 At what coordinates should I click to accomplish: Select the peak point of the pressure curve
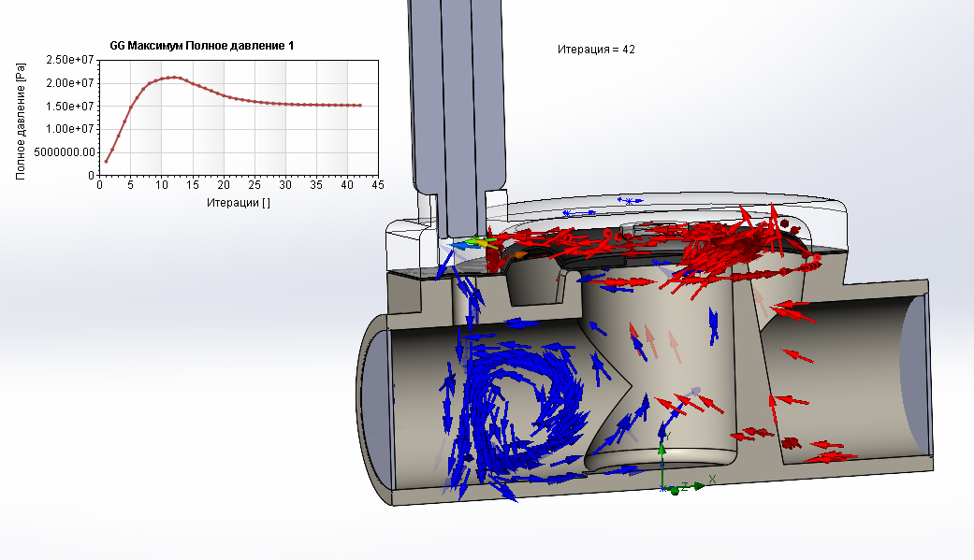[175, 78]
